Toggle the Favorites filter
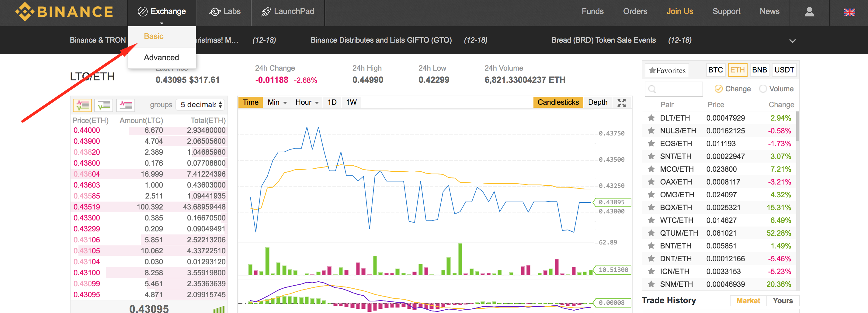The image size is (868, 313). point(667,71)
